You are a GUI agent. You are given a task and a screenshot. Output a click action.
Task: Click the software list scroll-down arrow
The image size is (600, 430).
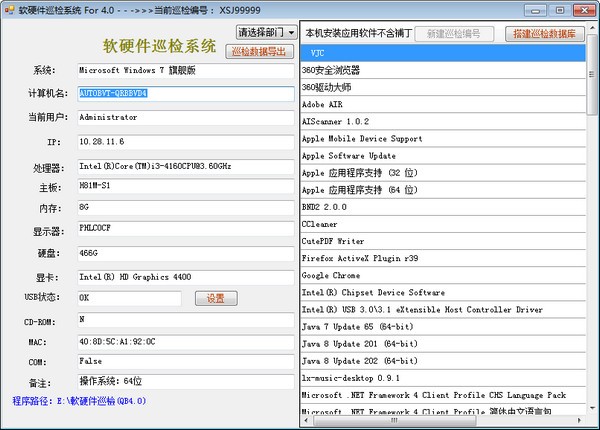(x=592, y=409)
